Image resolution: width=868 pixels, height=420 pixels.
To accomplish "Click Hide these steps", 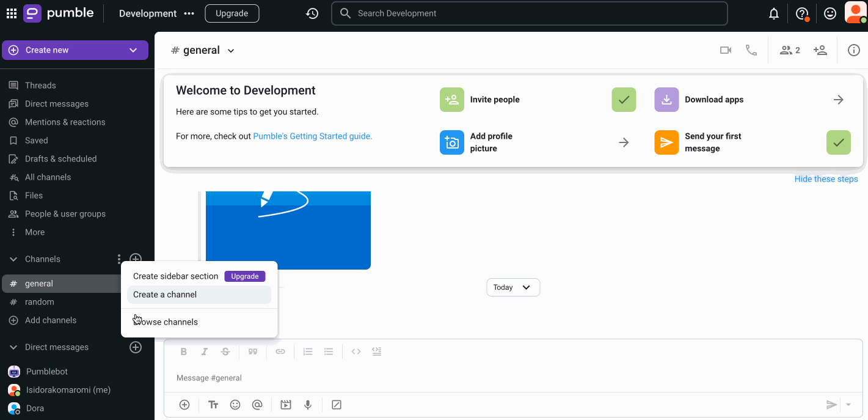I will tap(826, 179).
